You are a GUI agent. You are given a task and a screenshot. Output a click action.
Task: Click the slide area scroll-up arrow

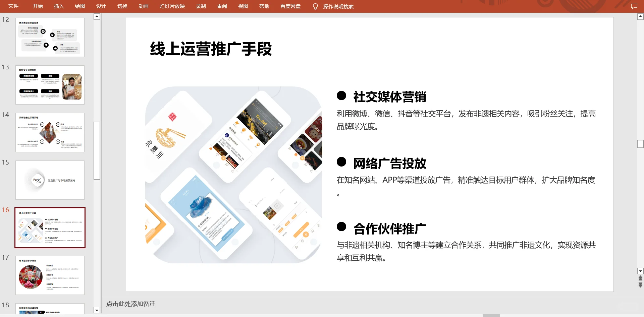coord(640,16)
